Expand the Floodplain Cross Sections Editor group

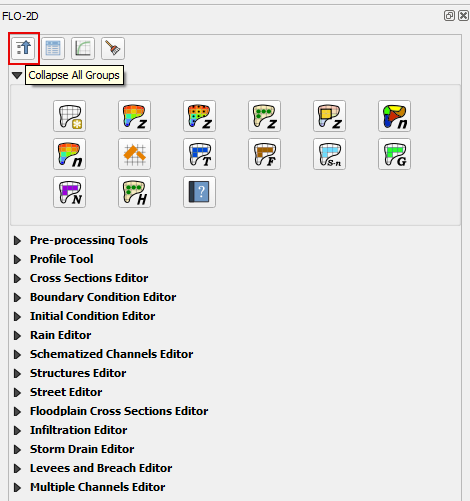pyautogui.click(x=17, y=411)
